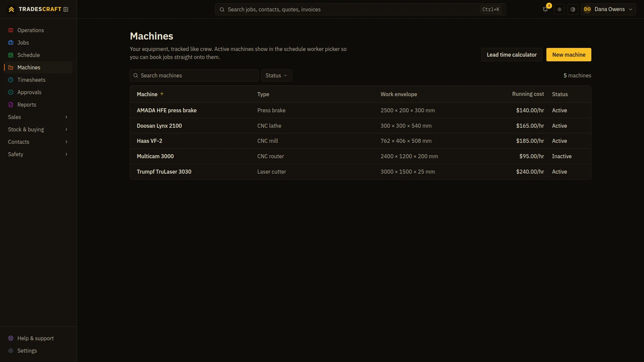Go to Approvals
The width and height of the screenshot is (644, 362).
point(38,92)
